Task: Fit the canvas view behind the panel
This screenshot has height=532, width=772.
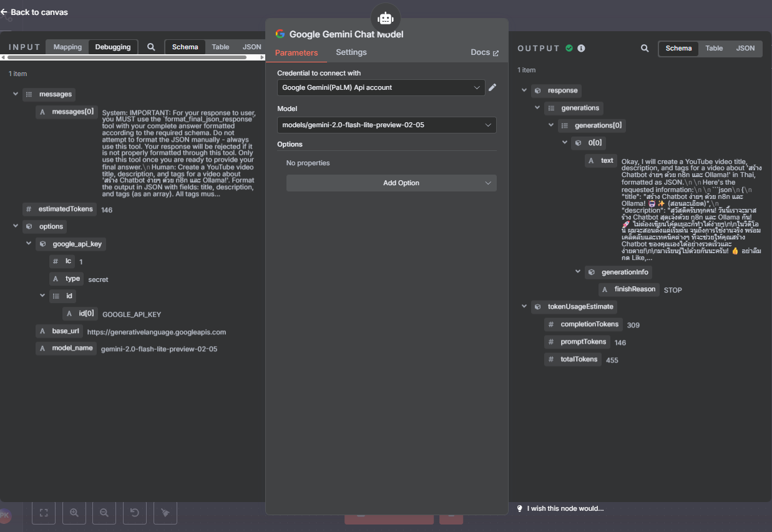Action: click(x=44, y=513)
